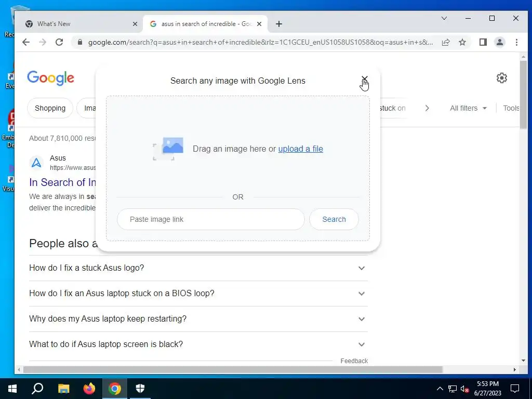Go forward one page
Viewport: 532px width, 399px height.
point(43,42)
